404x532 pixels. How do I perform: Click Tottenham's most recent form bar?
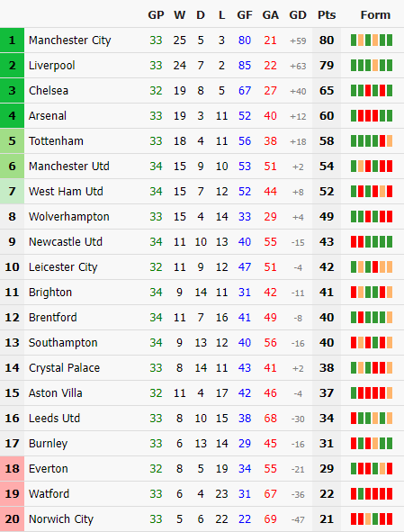390,140
